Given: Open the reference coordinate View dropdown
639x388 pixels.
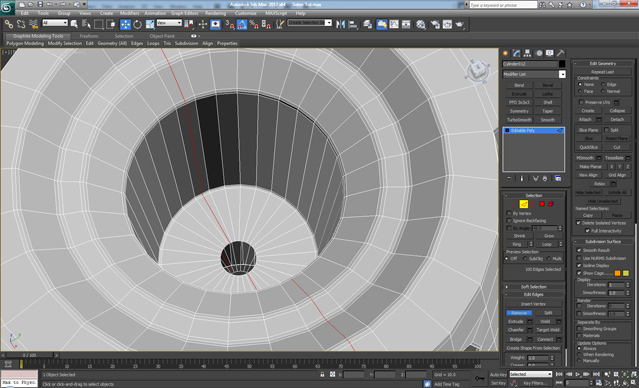Looking at the screenshot, I should click(x=169, y=23).
